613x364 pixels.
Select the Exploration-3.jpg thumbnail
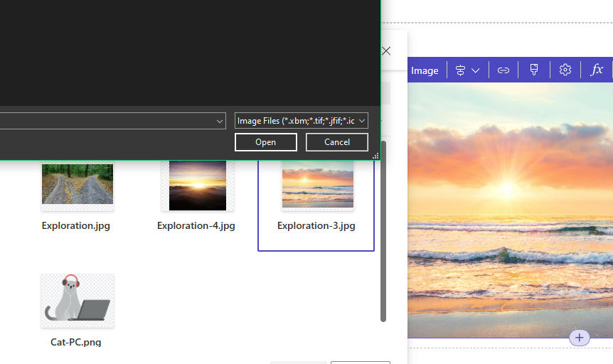(317, 185)
